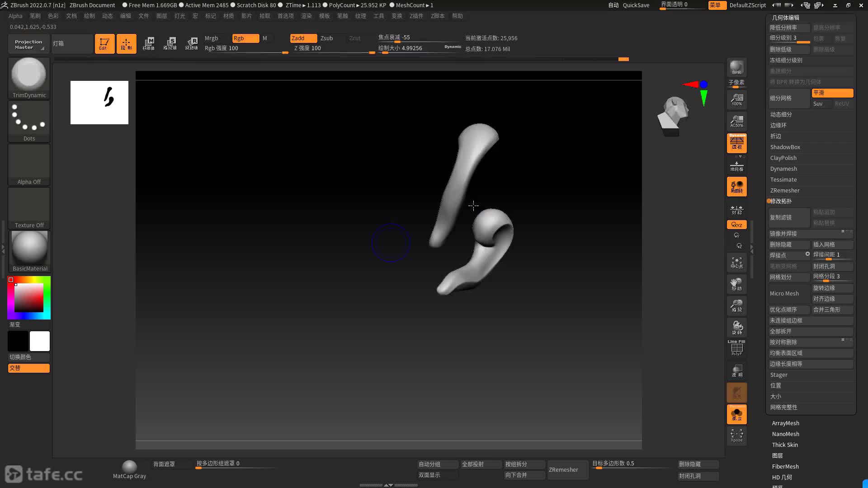Enable Zsub sculpt mode

pos(327,38)
